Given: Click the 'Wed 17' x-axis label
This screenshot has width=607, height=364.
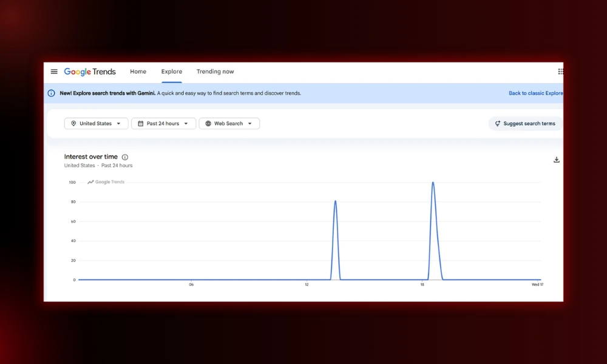Looking at the screenshot, I should click(537, 285).
